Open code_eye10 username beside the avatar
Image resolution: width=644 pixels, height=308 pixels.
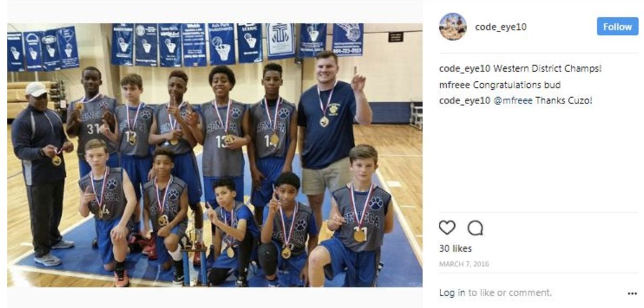click(501, 27)
